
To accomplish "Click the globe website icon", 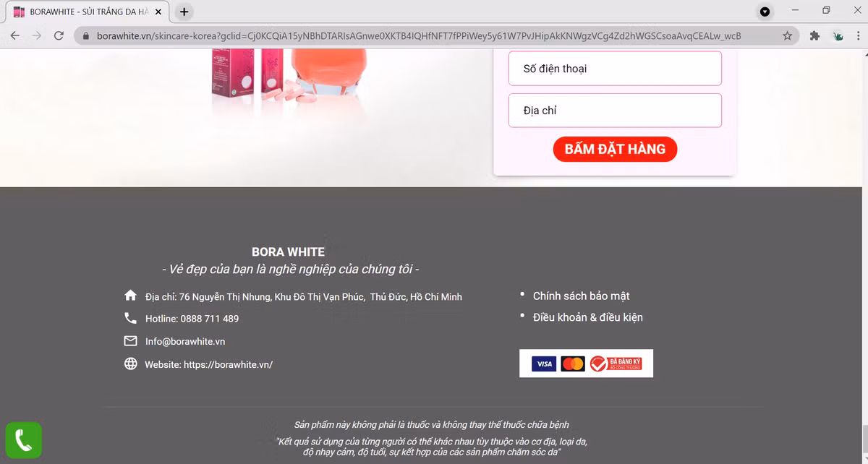I will click(130, 364).
